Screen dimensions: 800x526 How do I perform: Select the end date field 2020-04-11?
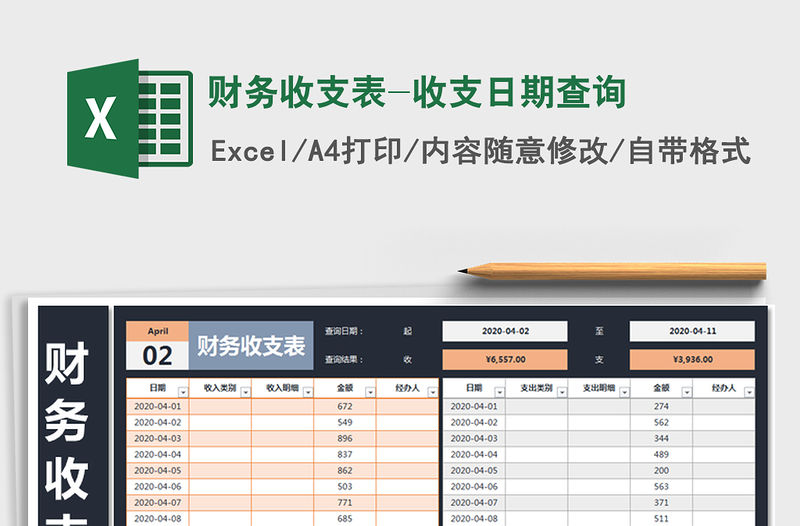pos(691,331)
